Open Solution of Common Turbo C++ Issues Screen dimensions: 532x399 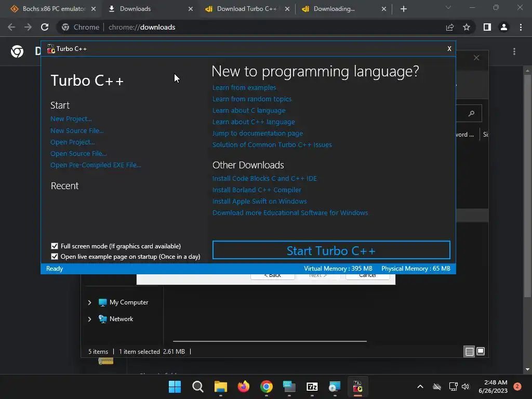click(272, 144)
